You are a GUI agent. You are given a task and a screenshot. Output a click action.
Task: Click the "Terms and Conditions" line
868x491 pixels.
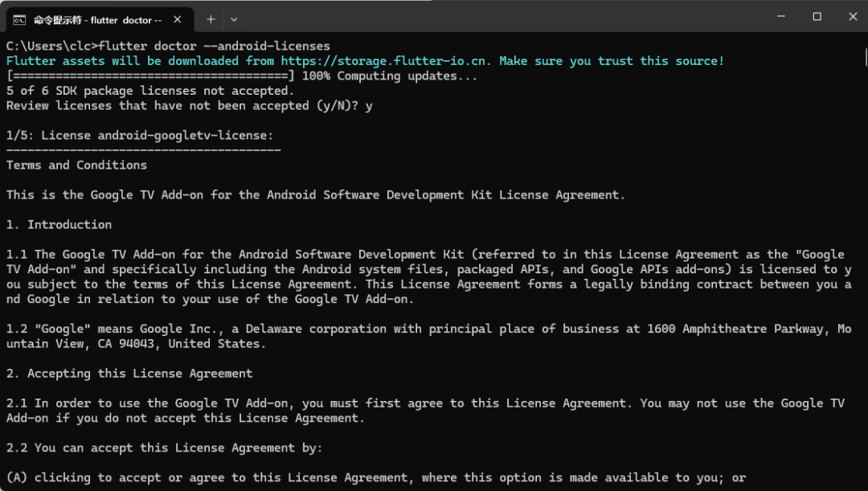pos(76,165)
